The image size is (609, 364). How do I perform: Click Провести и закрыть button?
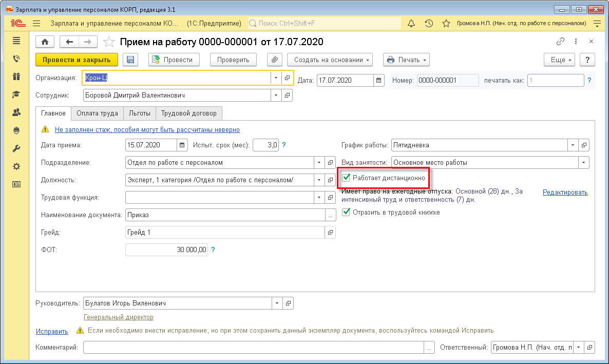[77, 60]
